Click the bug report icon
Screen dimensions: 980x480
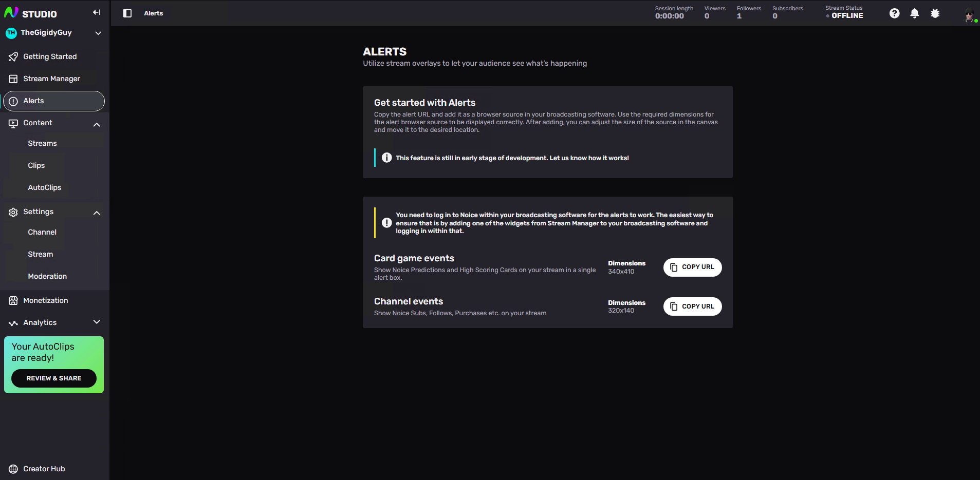click(x=935, y=13)
